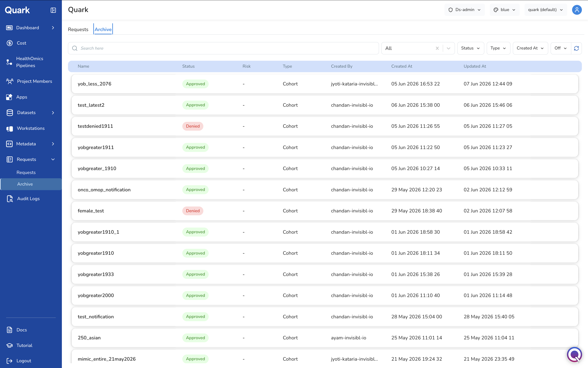Open the Ds-admin role dropdown
This screenshot has height=368, width=588.
(x=464, y=10)
